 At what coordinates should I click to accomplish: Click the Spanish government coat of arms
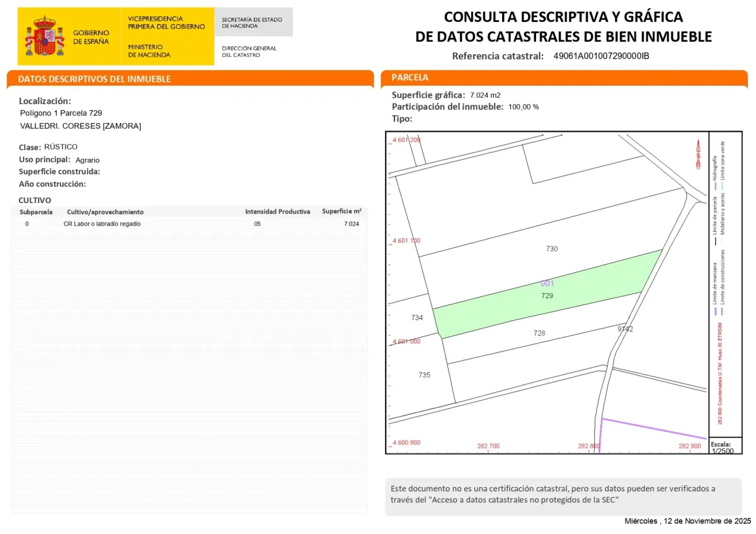click(44, 37)
